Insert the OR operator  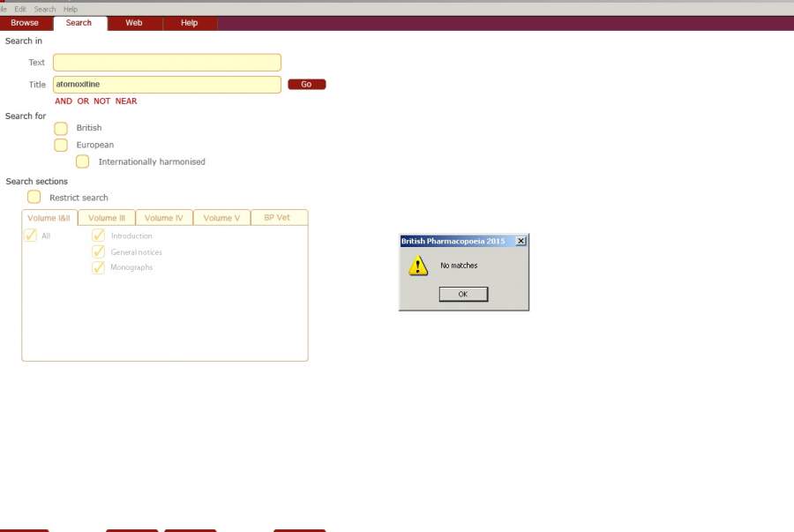pyautogui.click(x=83, y=101)
